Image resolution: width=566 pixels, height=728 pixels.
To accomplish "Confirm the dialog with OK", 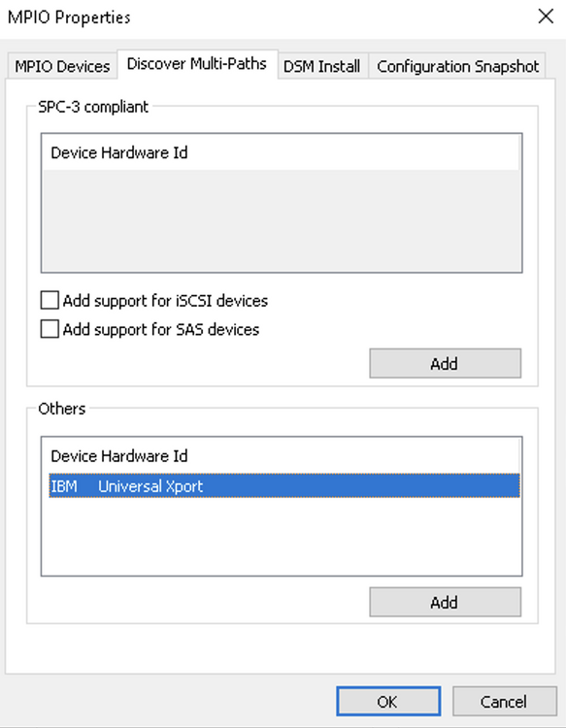I will (388, 702).
